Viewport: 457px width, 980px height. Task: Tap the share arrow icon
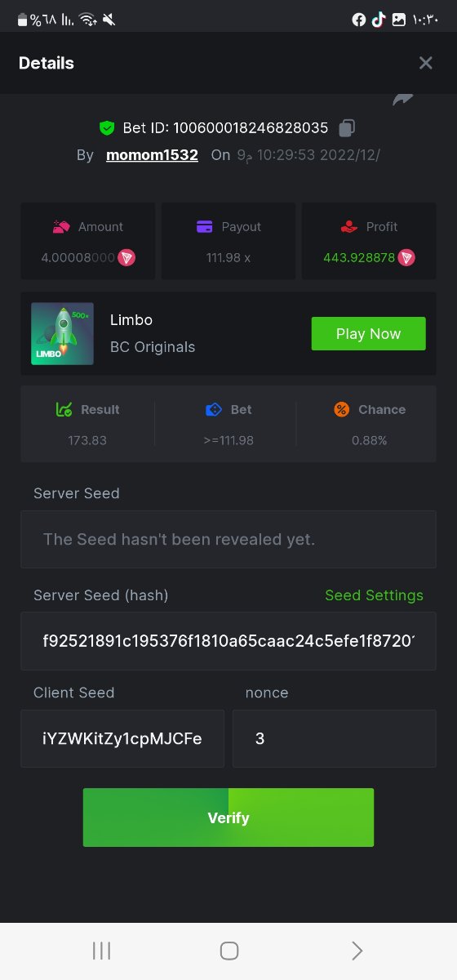pyautogui.click(x=403, y=100)
